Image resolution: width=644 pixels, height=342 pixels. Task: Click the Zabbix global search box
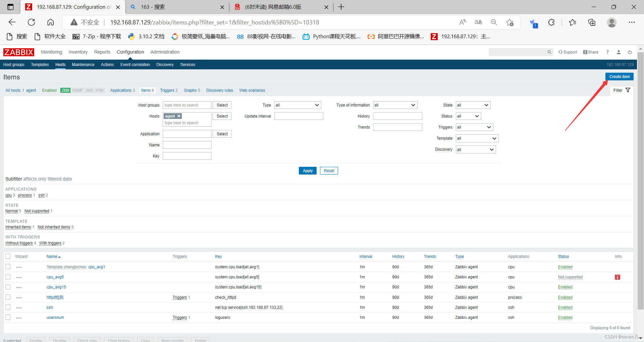pos(518,52)
